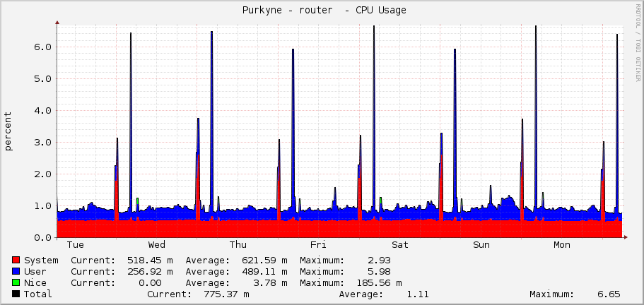The image size is (644, 305).
Task: Click the 'User' legend label
Action: click(35, 271)
